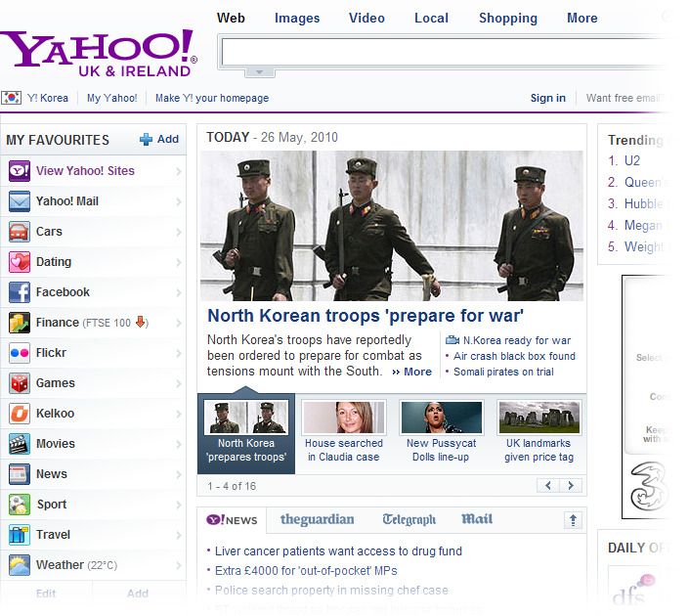Click the Weather sun-and-cloud icon

click(20, 565)
